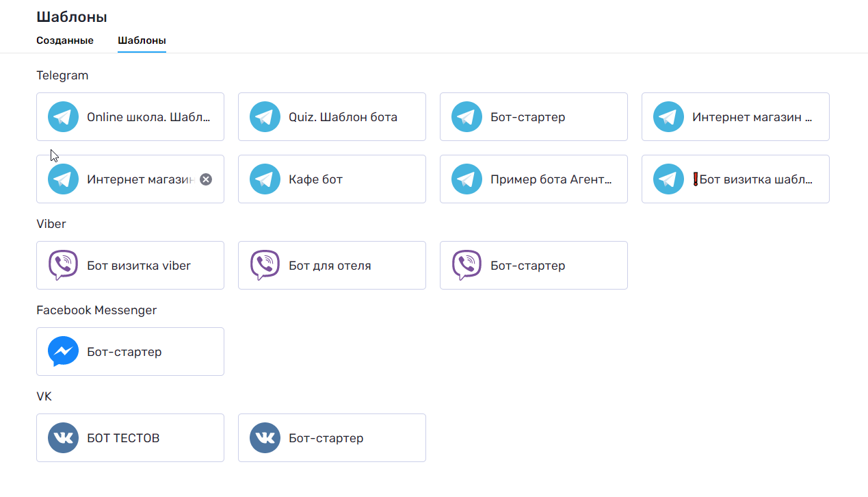
Task: Click Telegram icon on Quiz template card
Action: click(265, 117)
